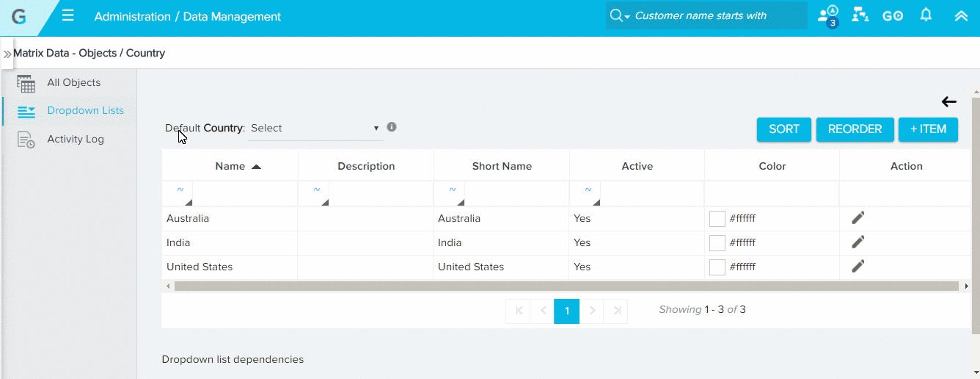
Task: Click the Short Name filter text field
Action: point(516,194)
